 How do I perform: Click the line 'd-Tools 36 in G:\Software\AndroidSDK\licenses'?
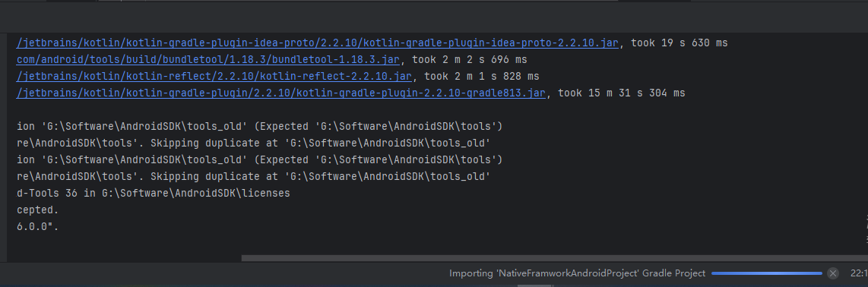tap(154, 194)
